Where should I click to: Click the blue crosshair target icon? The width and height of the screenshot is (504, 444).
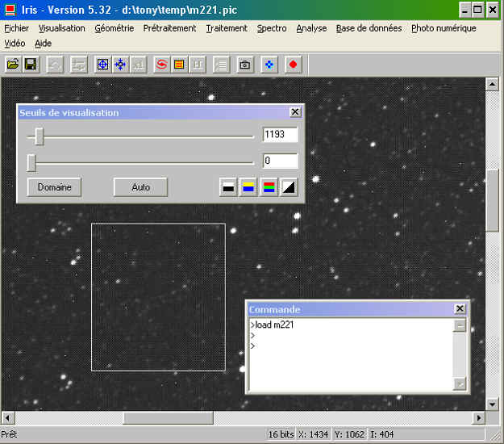[x=102, y=65]
